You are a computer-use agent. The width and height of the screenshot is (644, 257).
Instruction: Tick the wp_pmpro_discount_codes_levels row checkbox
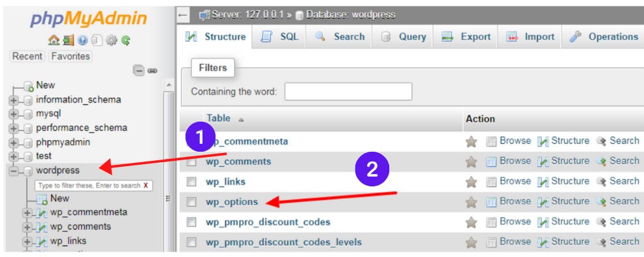(x=191, y=242)
